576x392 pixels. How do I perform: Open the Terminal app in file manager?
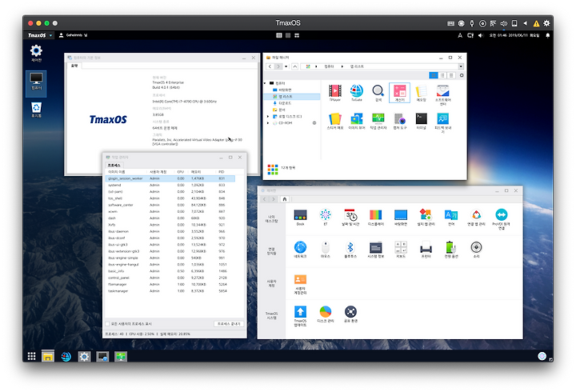point(421,118)
